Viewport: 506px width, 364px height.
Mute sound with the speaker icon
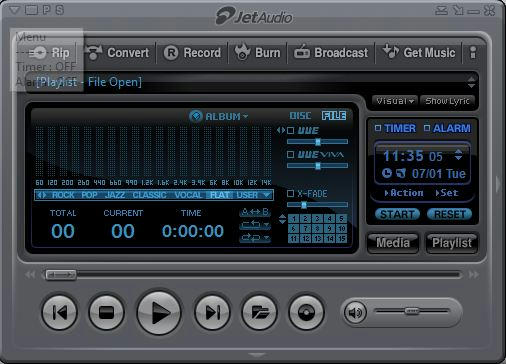[355, 312]
